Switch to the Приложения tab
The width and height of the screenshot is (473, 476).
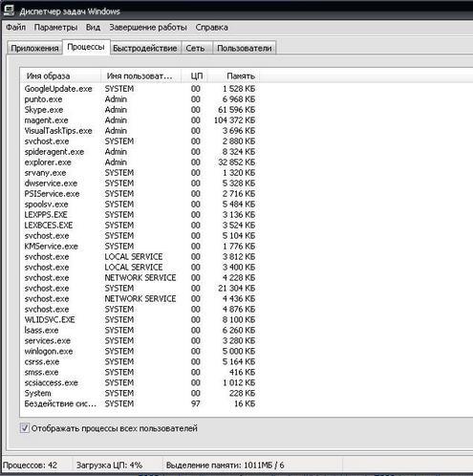pyautogui.click(x=34, y=48)
